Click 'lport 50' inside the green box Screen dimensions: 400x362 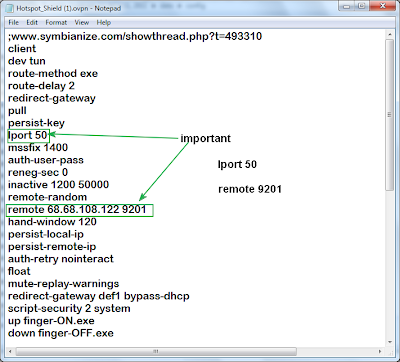(x=28, y=135)
